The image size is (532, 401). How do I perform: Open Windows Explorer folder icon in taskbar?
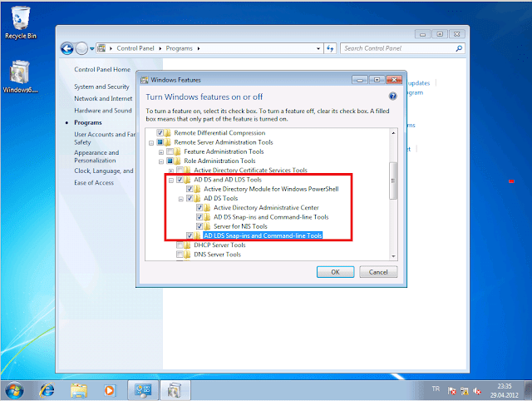click(79, 389)
